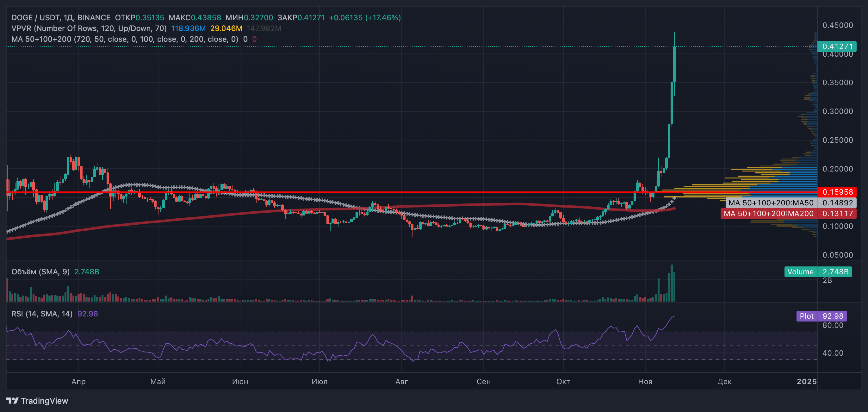This screenshot has height=412, width=868.
Task: Click the Июн label on the time axis
Action: click(x=240, y=382)
